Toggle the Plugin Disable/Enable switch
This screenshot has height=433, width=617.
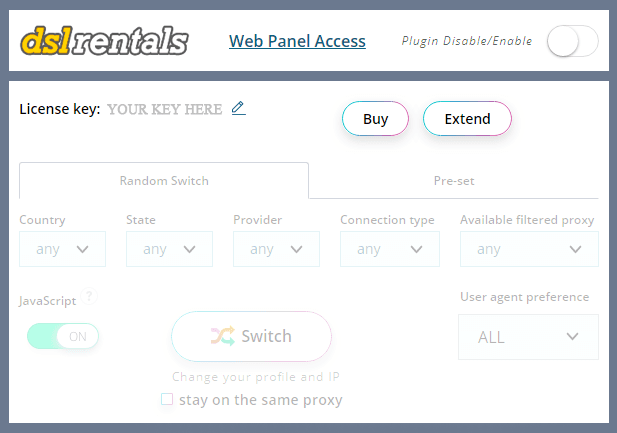coord(573,41)
